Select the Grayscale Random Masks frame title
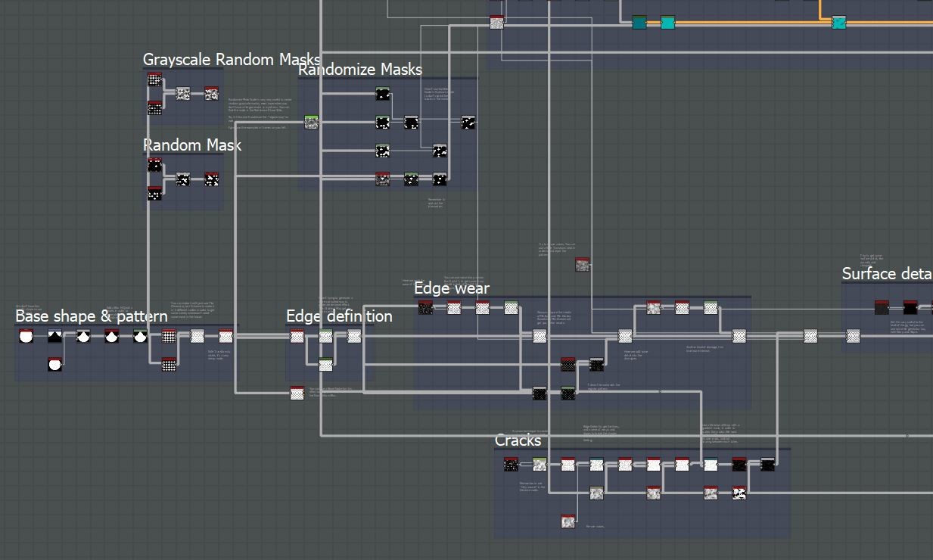 (232, 59)
